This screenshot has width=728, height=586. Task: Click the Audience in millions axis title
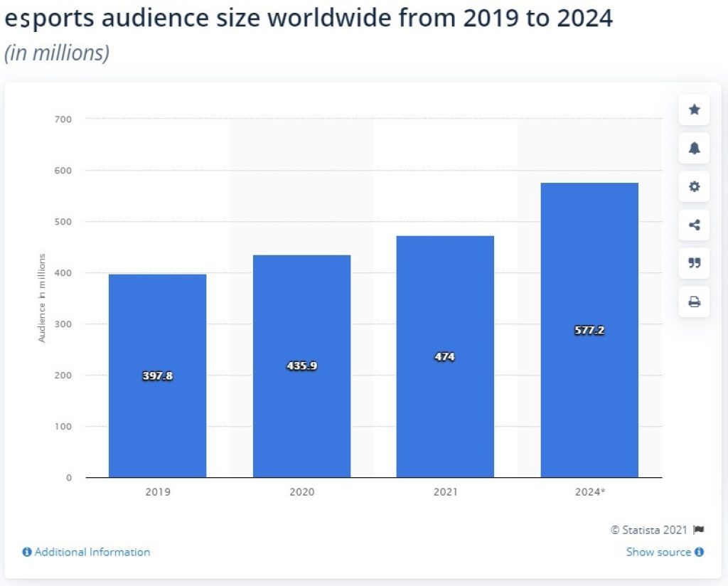tap(42, 298)
